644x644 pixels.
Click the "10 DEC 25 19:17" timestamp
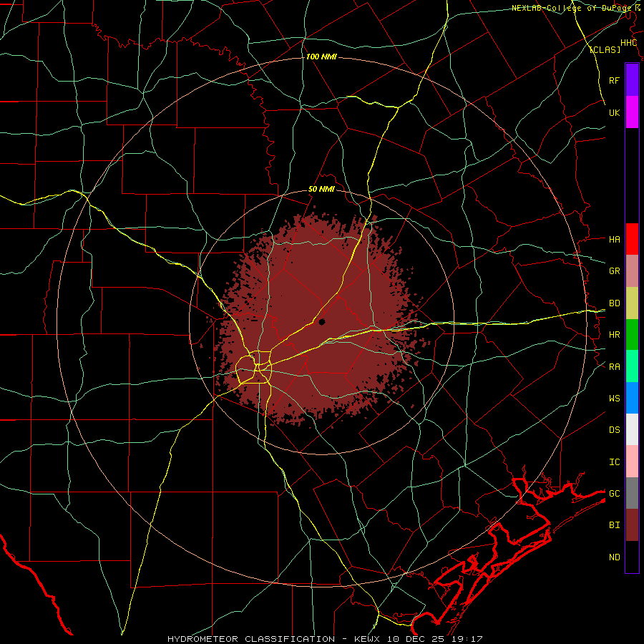(x=435, y=639)
